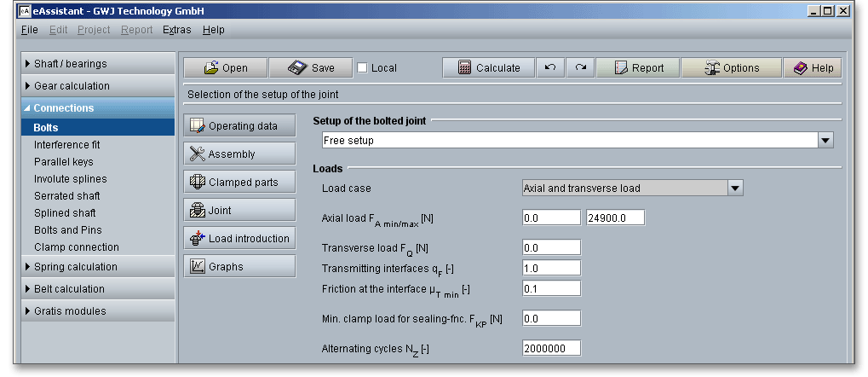Click the redo arrow button
The image size is (868, 377).
click(580, 68)
